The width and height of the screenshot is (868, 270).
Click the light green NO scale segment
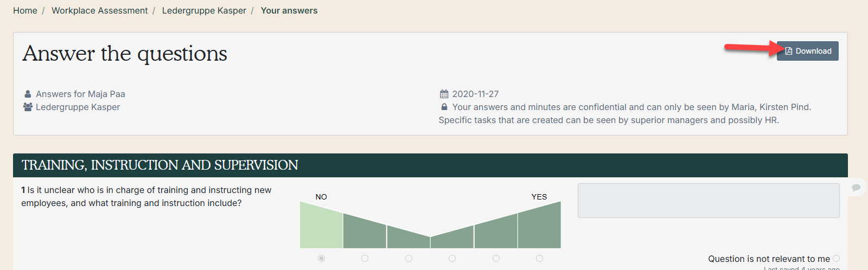click(x=321, y=230)
